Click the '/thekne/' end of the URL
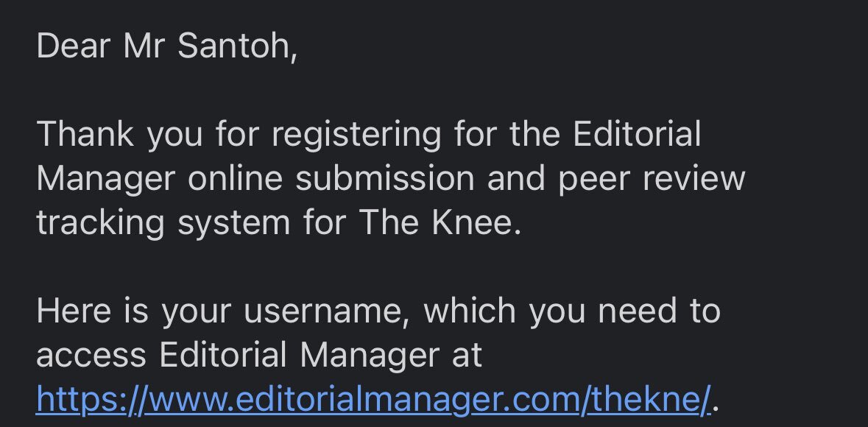868x427 pixels. coord(646,399)
